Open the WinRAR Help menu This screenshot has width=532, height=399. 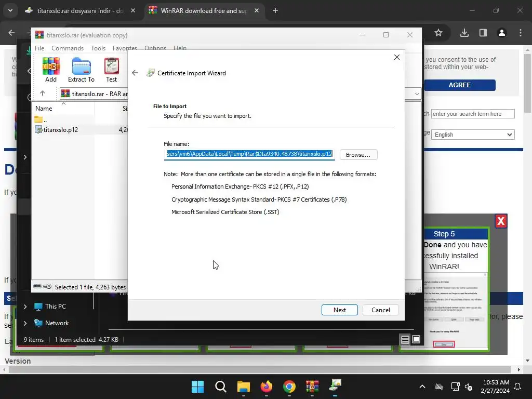[x=180, y=48]
